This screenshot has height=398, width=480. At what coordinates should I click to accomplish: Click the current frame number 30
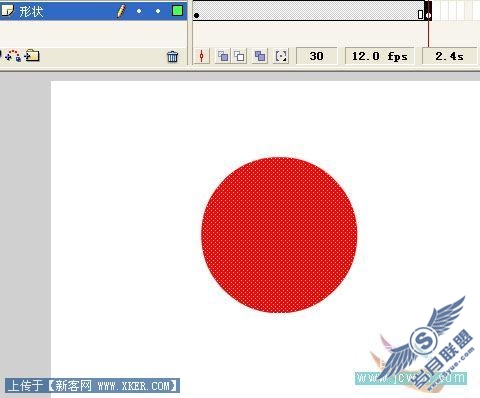[316, 56]
